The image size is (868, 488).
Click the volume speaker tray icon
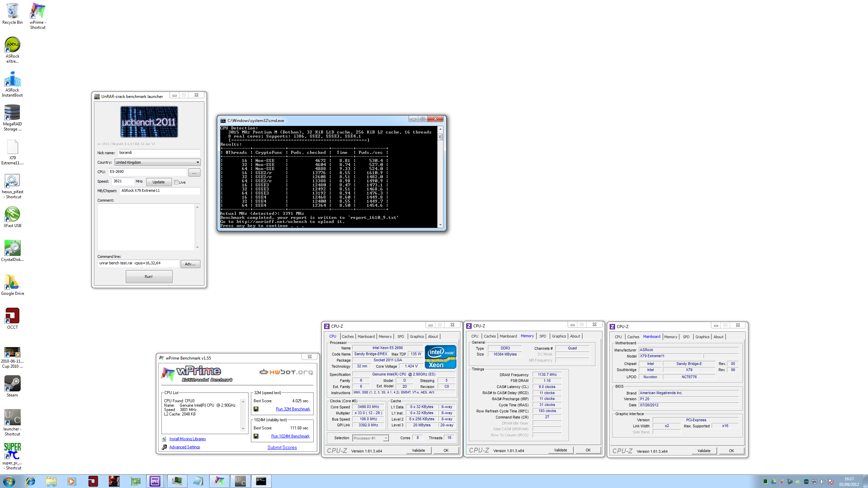click(822, 482)
